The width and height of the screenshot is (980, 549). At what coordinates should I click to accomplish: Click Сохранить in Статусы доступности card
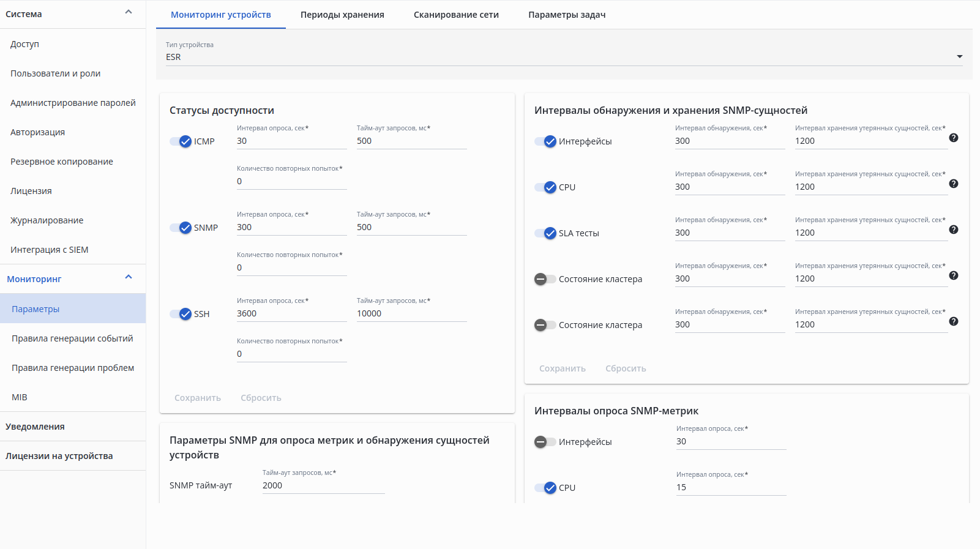tap(198, 398)
